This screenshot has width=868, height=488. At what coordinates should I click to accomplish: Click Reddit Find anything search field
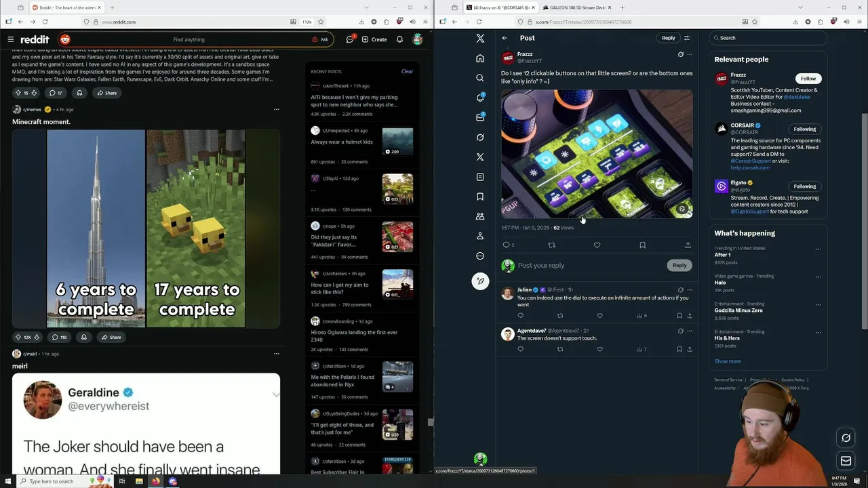coord(189,39)
